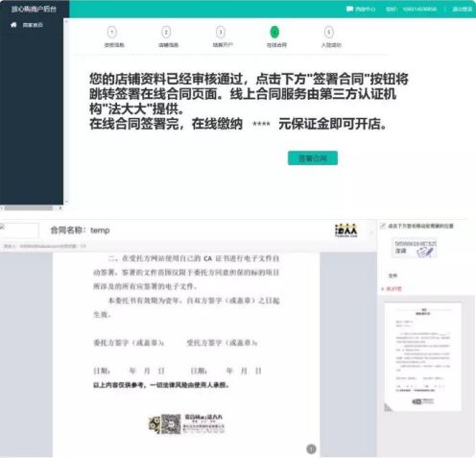Click the QR code at the contract bottom
Image resolution: width=476 pixels, height=458 pixels.
point(171,423)
